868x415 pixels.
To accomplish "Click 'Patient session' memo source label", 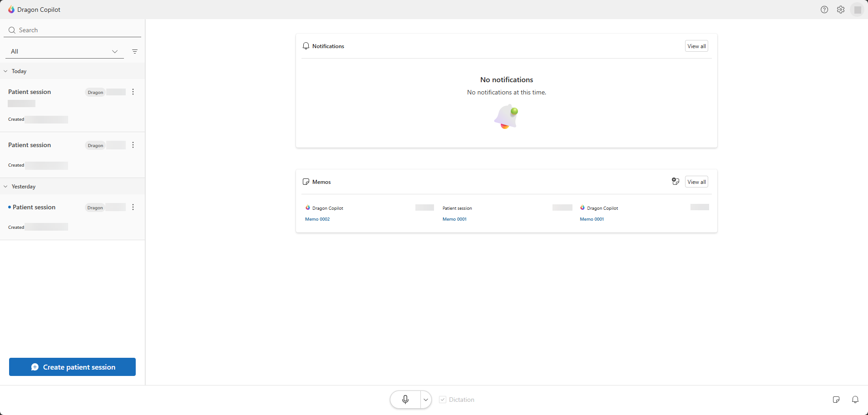I will coord(457,208).
